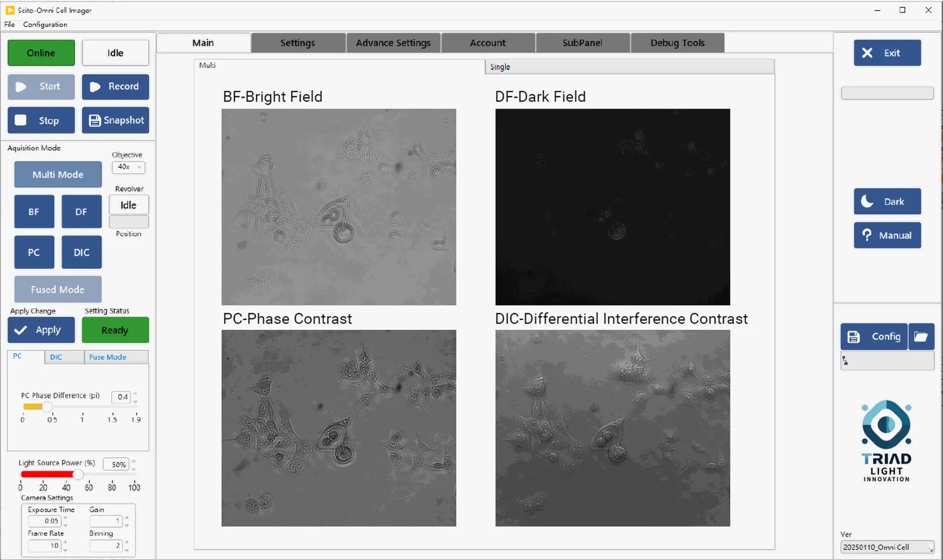The height and width of the screenshot is (560, 943).
Task: Click the Stop button
Action: [x=41, y=120]
